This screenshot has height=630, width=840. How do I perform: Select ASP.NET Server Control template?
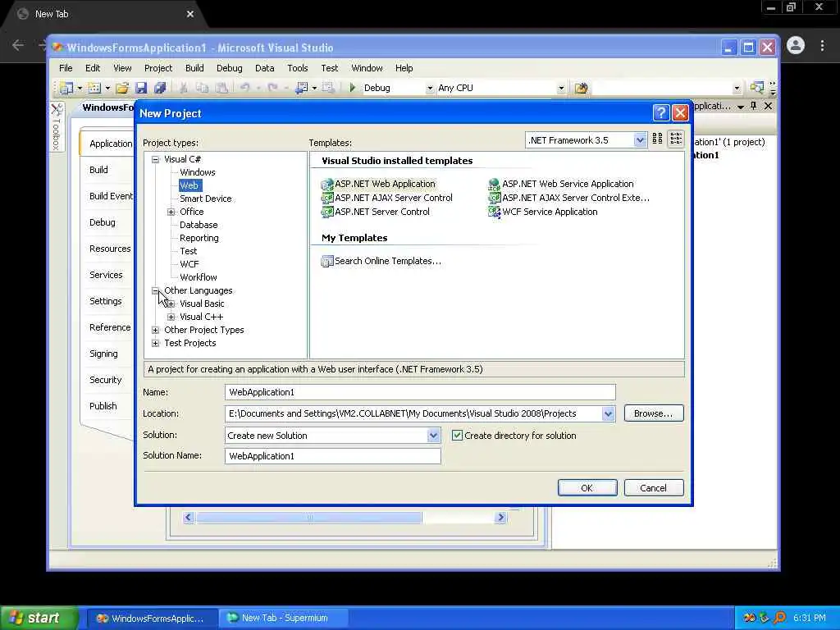pos(375,212)
